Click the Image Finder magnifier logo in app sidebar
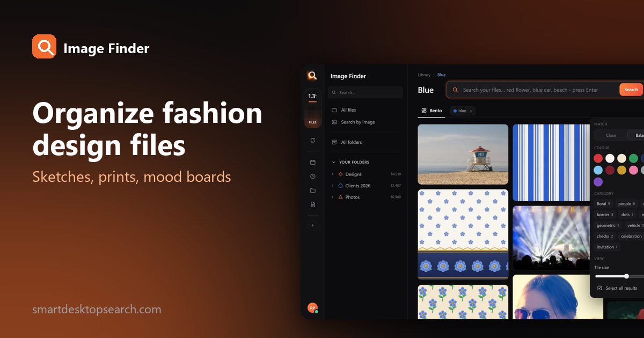This screenshot has width=644, height=338. 312,76
